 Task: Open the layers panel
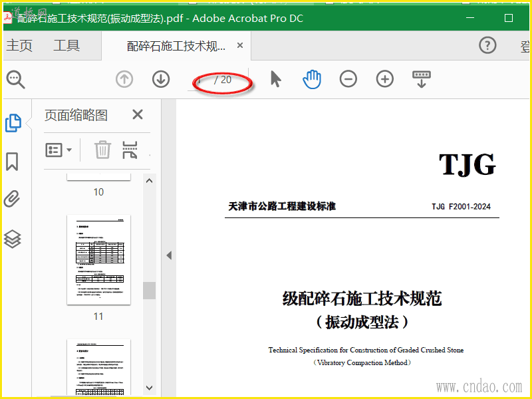(12, 239)
